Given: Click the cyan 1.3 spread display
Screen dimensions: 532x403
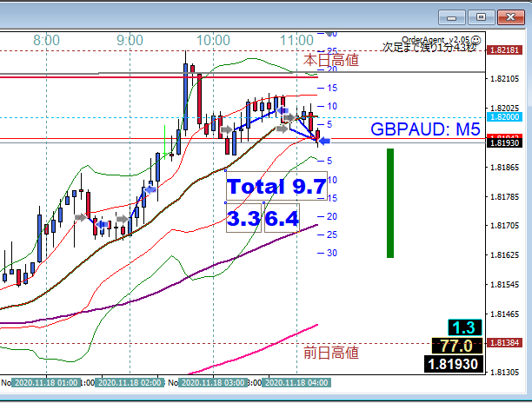Looking at the screenshot, I should (x=465, y=327).
